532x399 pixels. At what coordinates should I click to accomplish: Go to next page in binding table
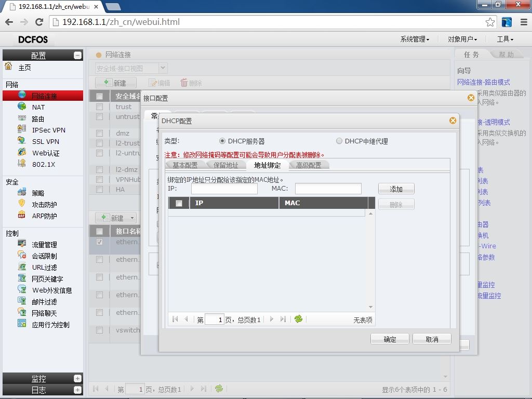271,319
